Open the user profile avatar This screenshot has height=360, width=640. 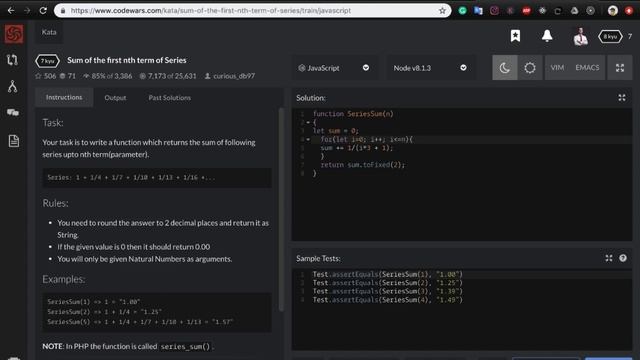coord(580,37)
